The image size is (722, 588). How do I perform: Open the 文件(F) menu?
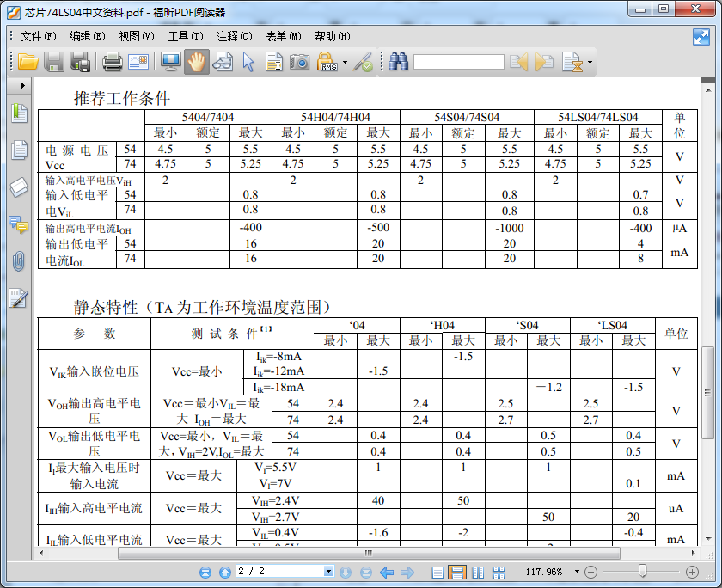[38, 36]
